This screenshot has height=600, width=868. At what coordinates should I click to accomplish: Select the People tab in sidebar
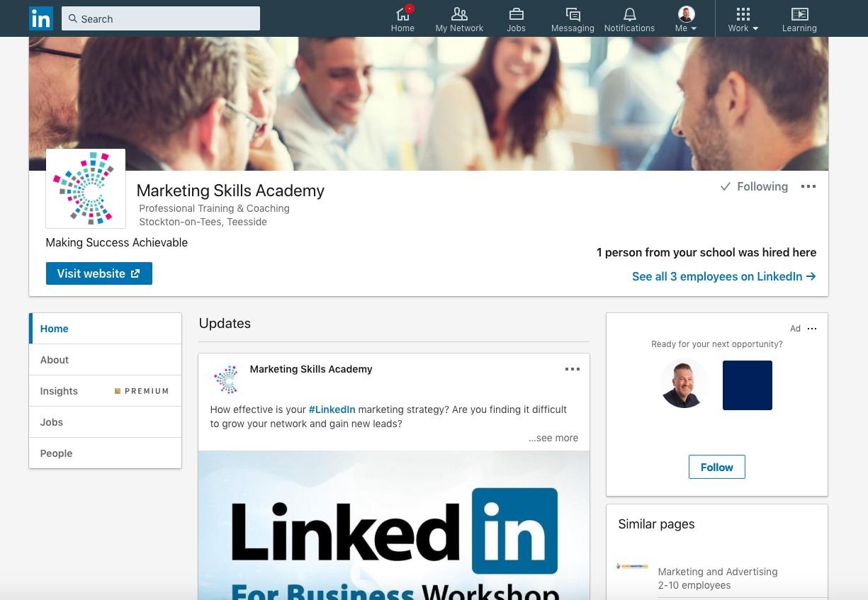(105, 453)
